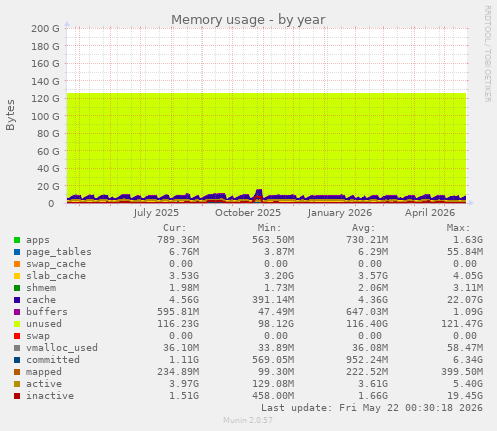Select the orange swap_cache legend swatch

tap(17, 264)
